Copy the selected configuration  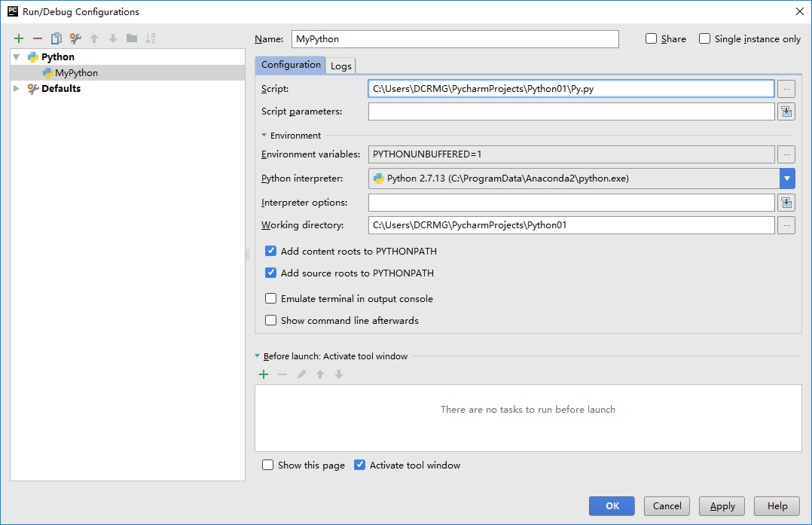coord(56,38)
